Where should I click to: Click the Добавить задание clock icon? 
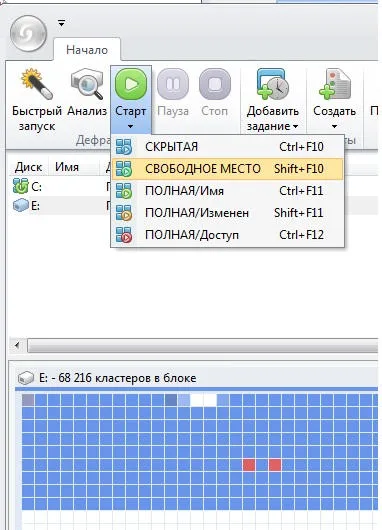(x=272, y=85)
